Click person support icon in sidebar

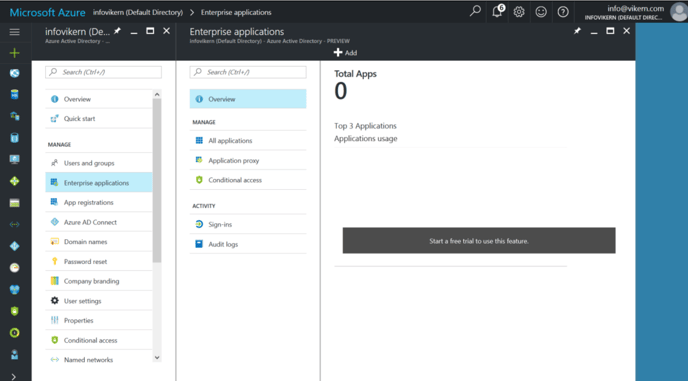pyautogui.click(x=14, y=354)
